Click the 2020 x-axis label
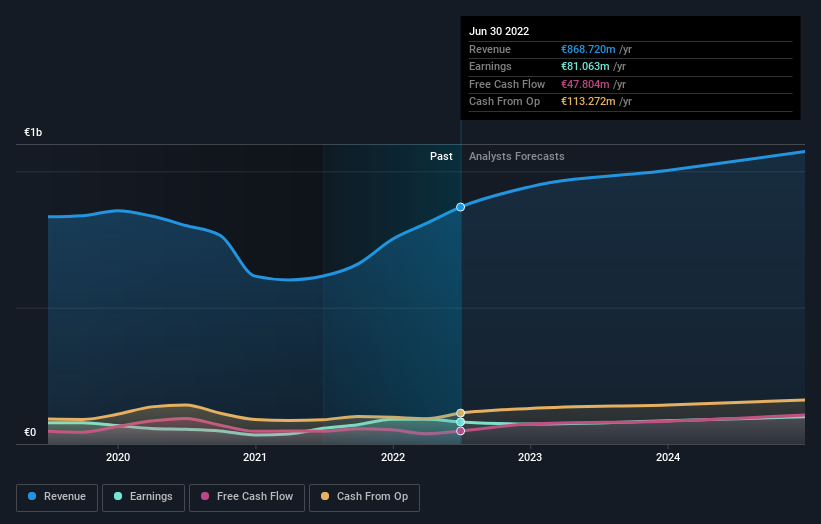 click(x=118, y=457)
